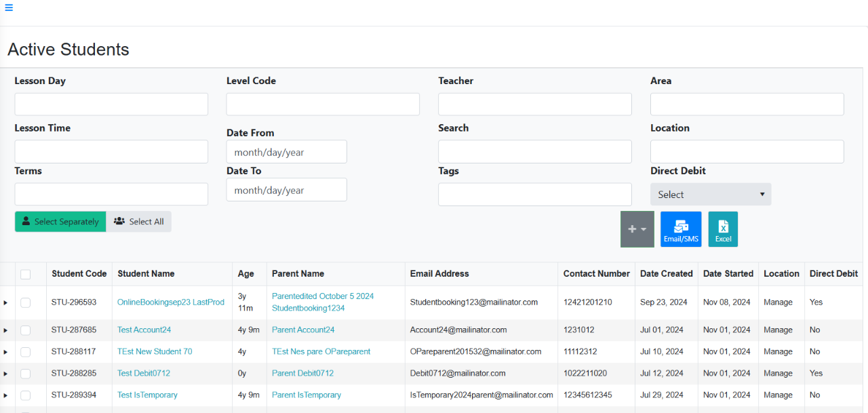Click email Debit0712@mailinator.com
Viewport: 868px width, 413px height.
point(458,374)
